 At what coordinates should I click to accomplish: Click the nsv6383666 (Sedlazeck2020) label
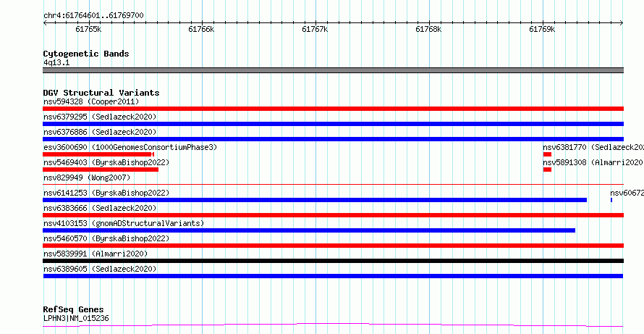(x=100, y=208)
